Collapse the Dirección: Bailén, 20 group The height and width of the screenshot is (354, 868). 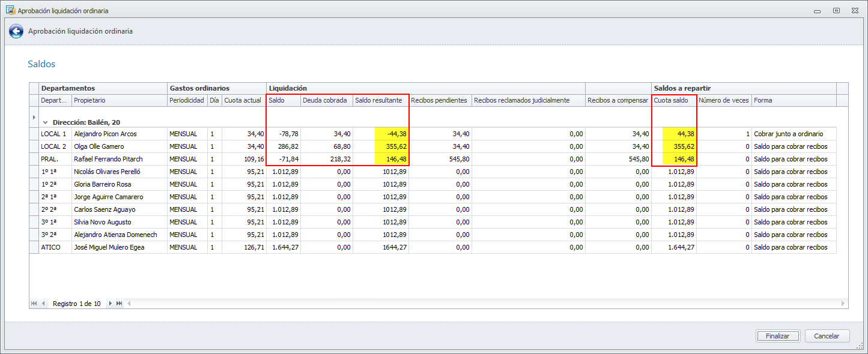click(x=45, y=122)
